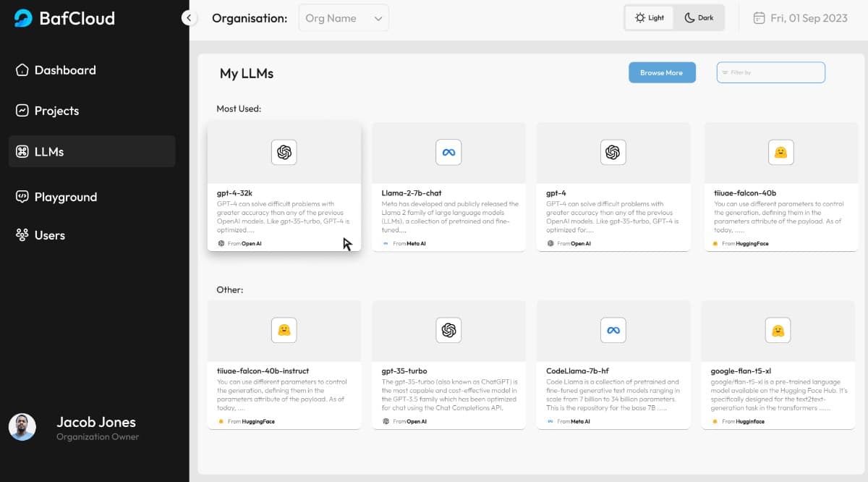
Task: Click the HuggingFace emoji on tiiuae-falcon-40b card
Action: pyautogui.click(x=780, y=152)
